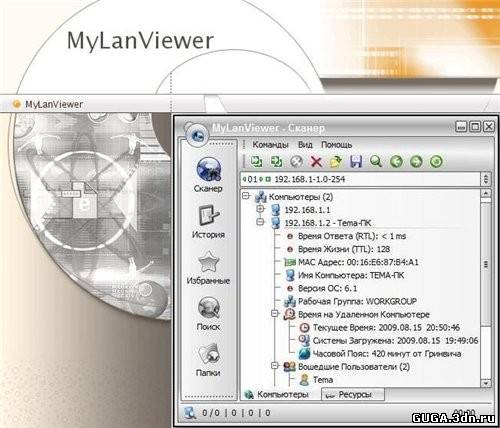The height and width of the screenshot is (428, 500).
Task: Switch to the Ресурсы tab
Action: (x=353, y=394)
